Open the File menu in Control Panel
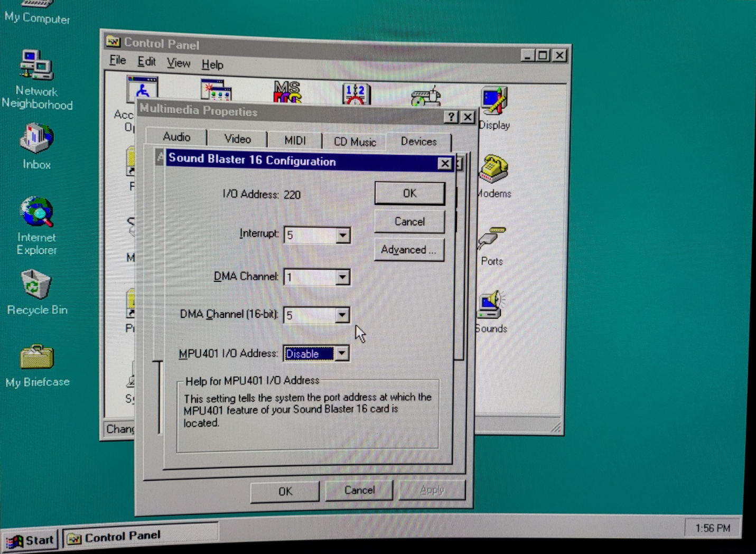The width and height of the screenshot is (756, 554). point(117,60)
